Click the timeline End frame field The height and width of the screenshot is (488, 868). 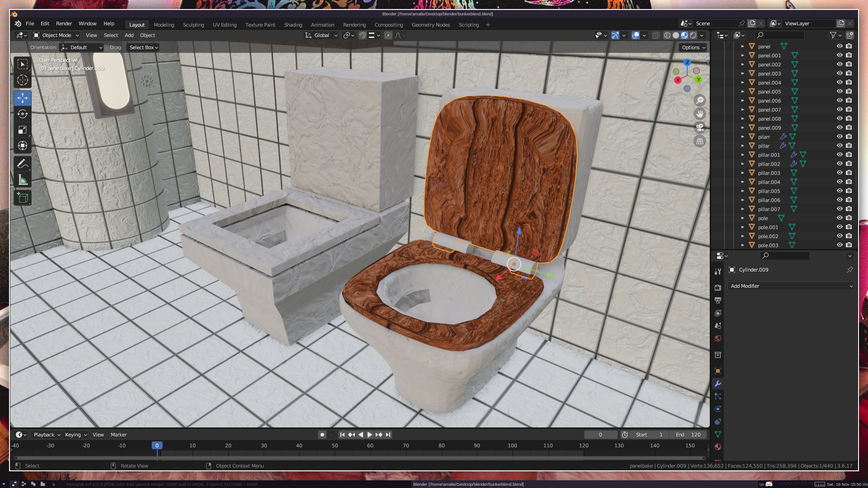[688, 435]
